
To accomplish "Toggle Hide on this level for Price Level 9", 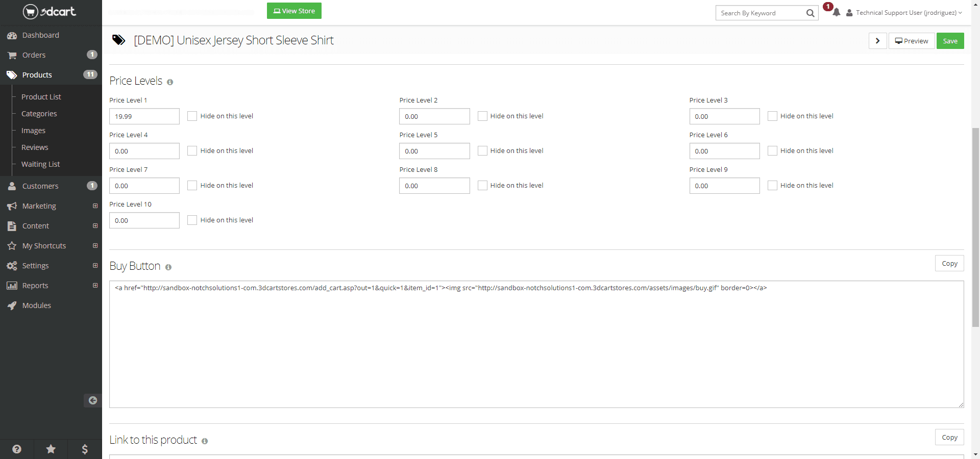I will pyautogui.click(x=772, y=186).
